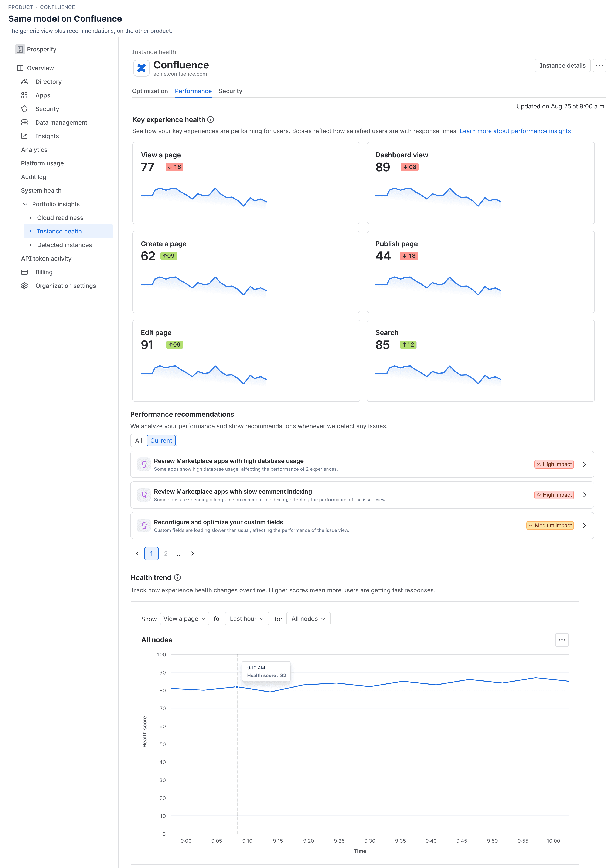This screenshot has height=868, width=613.
Task: Go to next page of recommendations
Action: click(192, 553)
